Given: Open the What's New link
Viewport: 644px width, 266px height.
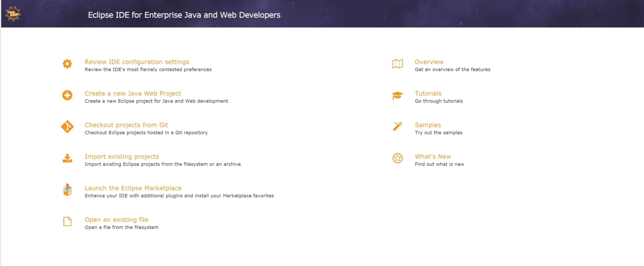Looking at the screenshot, I should point(433,157).
